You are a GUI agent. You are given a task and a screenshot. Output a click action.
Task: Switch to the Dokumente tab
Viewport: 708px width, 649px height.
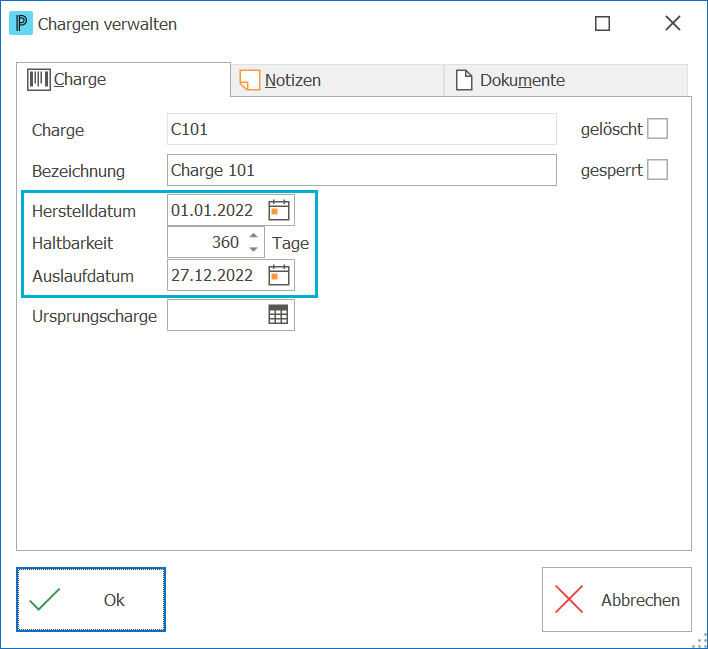click(x=566, y=80)
